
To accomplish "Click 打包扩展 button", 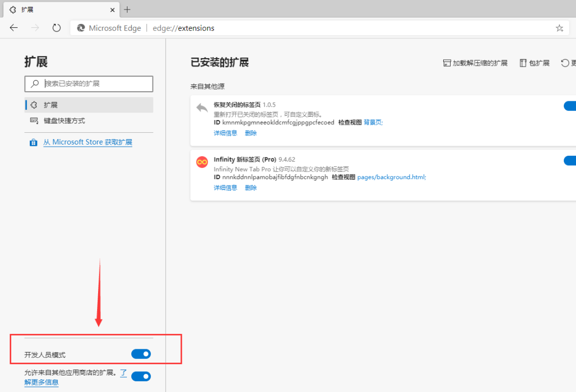I will click(534, 63).
